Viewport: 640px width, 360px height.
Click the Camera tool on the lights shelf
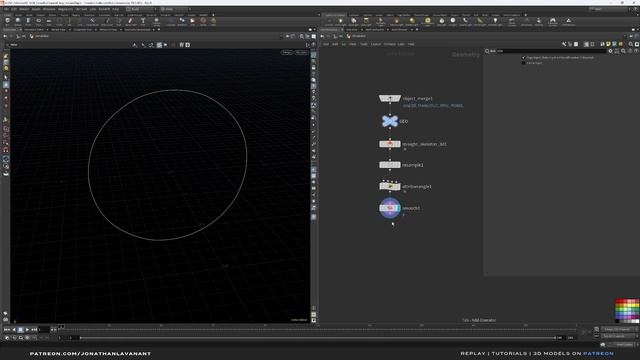click(329, 21)
